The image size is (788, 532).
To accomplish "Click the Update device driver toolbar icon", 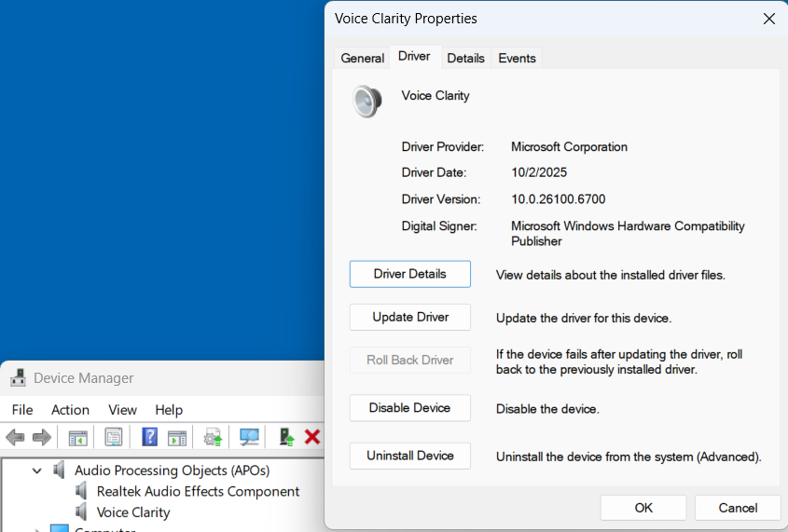I will point(213,437).
